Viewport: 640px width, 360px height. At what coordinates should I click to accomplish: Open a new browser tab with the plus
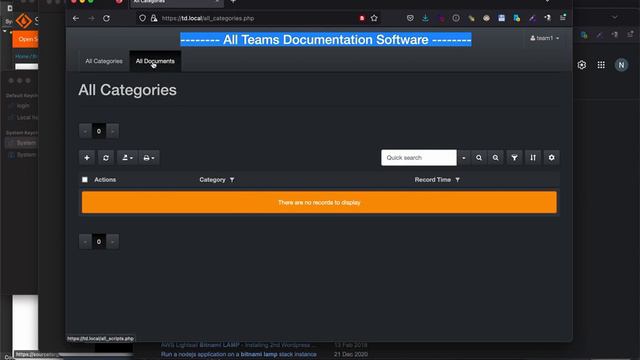(x=233, y=2)
